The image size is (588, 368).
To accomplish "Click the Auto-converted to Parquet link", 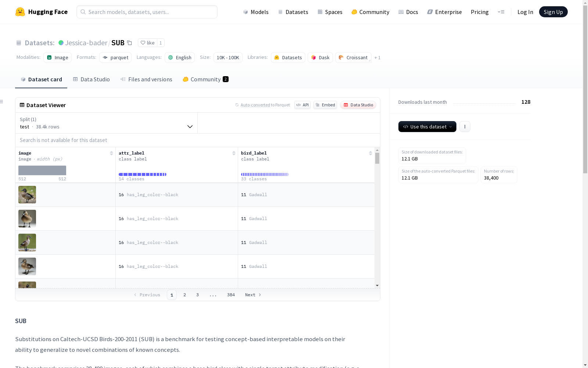I will (x=265, y=105).
